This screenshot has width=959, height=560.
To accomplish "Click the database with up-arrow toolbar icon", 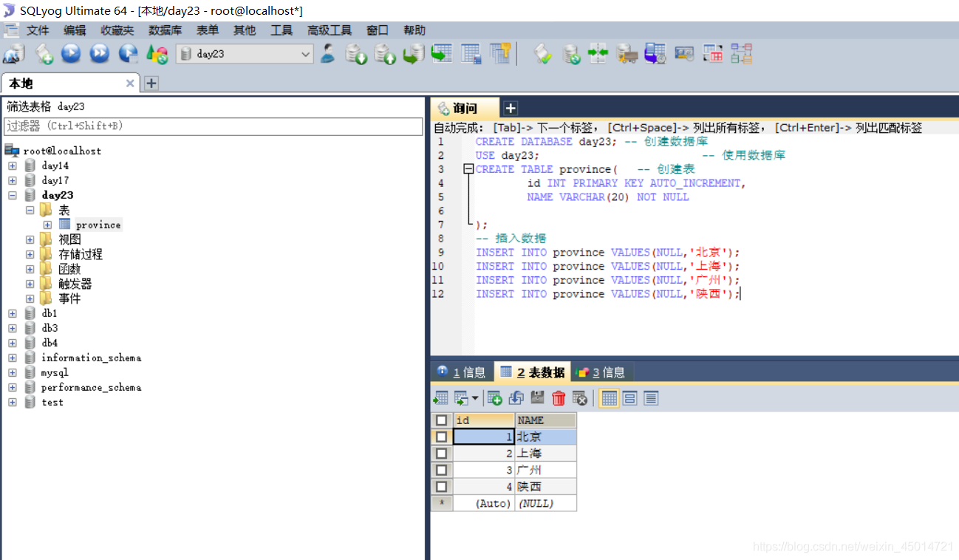I will (385, 53).
